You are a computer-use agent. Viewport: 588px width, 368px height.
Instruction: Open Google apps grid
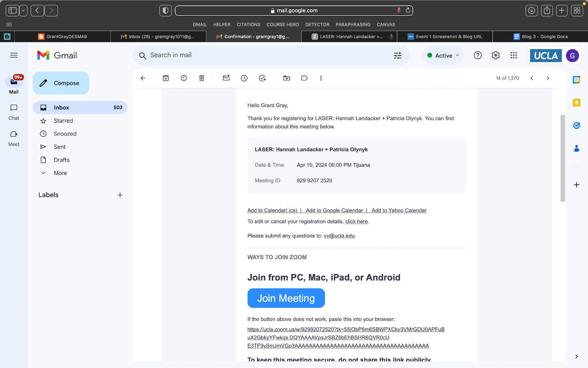click(x=514, y=55)
